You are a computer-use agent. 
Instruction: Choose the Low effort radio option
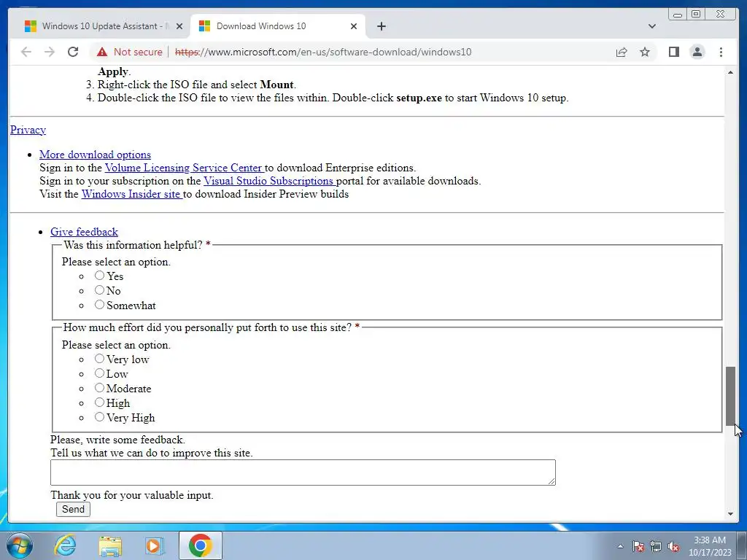coord(99,373)
